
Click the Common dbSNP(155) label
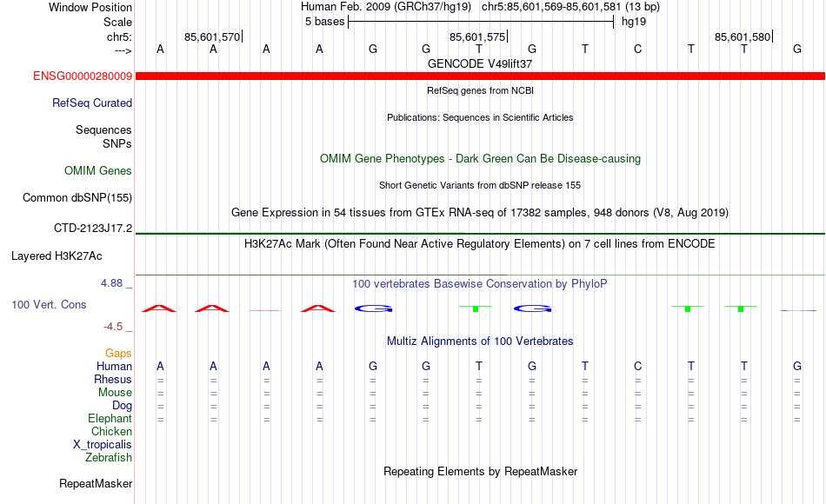coord(77,197)
